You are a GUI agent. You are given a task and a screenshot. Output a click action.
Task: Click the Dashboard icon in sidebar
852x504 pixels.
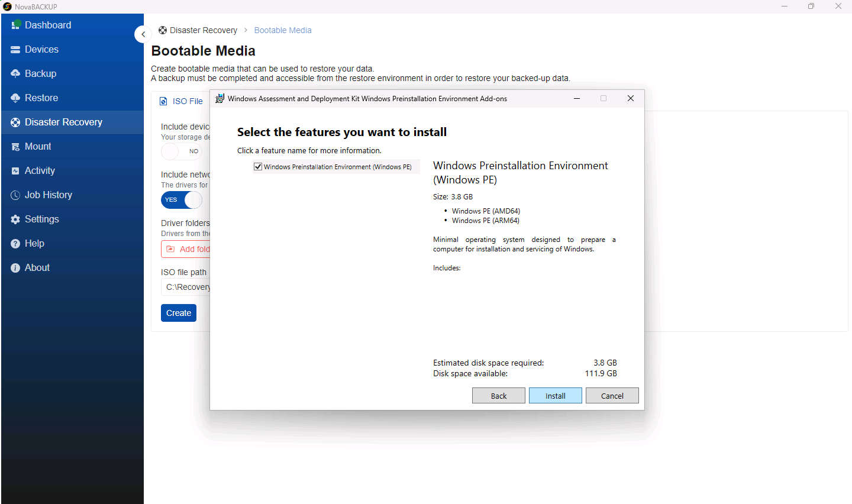[16, 25]
